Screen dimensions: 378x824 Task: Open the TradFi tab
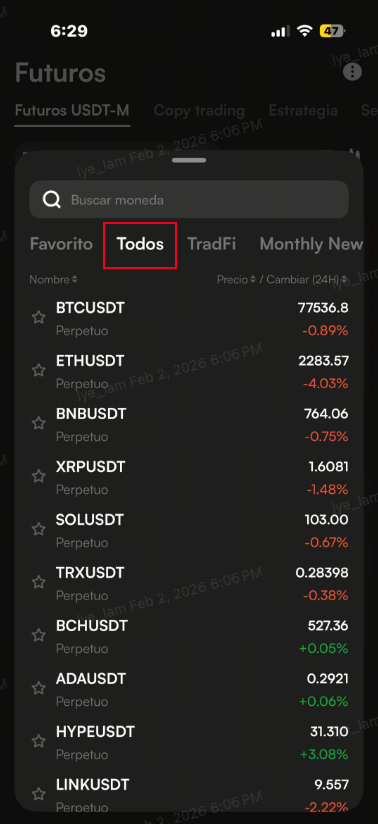click(211, 244)
